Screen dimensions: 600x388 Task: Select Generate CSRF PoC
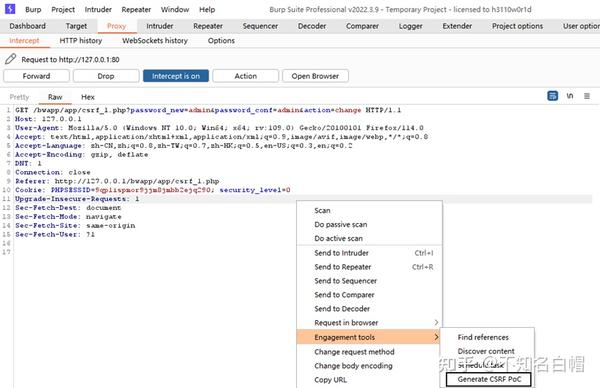489,379
